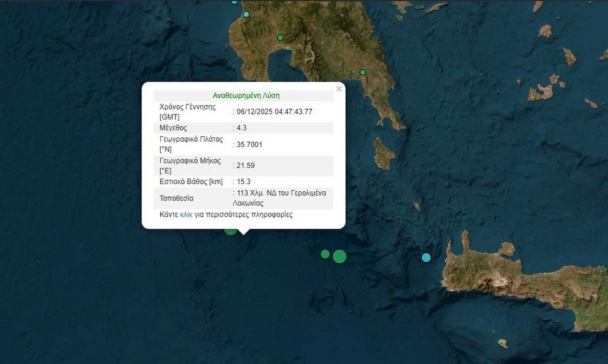Click the large green marker south of Kythira
This screenshot has width=608, height=364.
[x=339, y=256]
